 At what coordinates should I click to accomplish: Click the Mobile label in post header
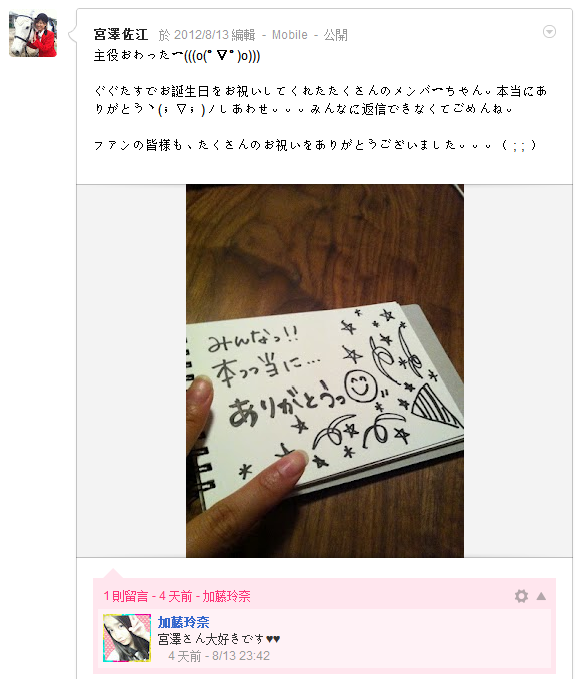(x=290, y=35)
